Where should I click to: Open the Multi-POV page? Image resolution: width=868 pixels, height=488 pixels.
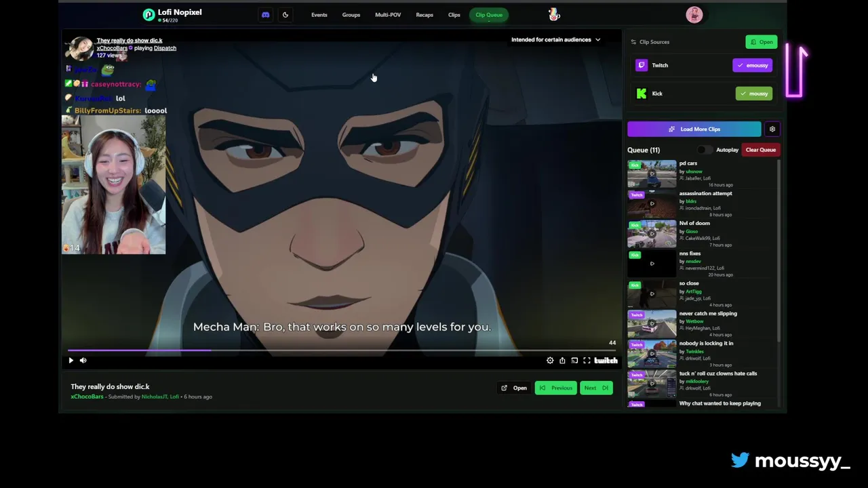coord(388,15)
